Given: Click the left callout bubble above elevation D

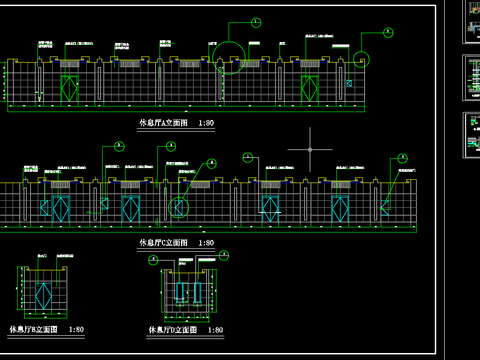Looking at the screenshot, I should click(x=153, y=260).
